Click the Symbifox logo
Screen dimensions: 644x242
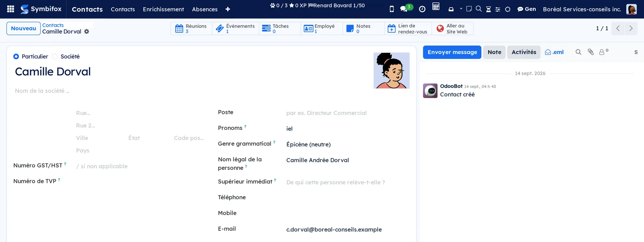(41, 9)
